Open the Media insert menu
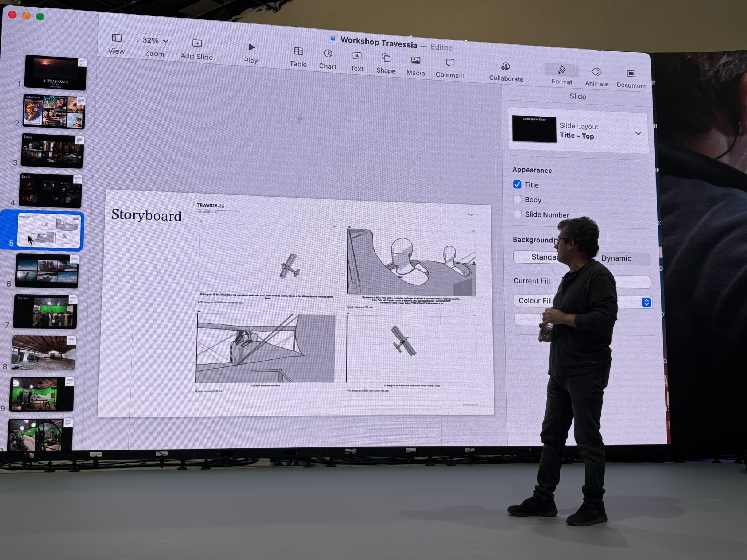747x560 pixels. point(415,61)
